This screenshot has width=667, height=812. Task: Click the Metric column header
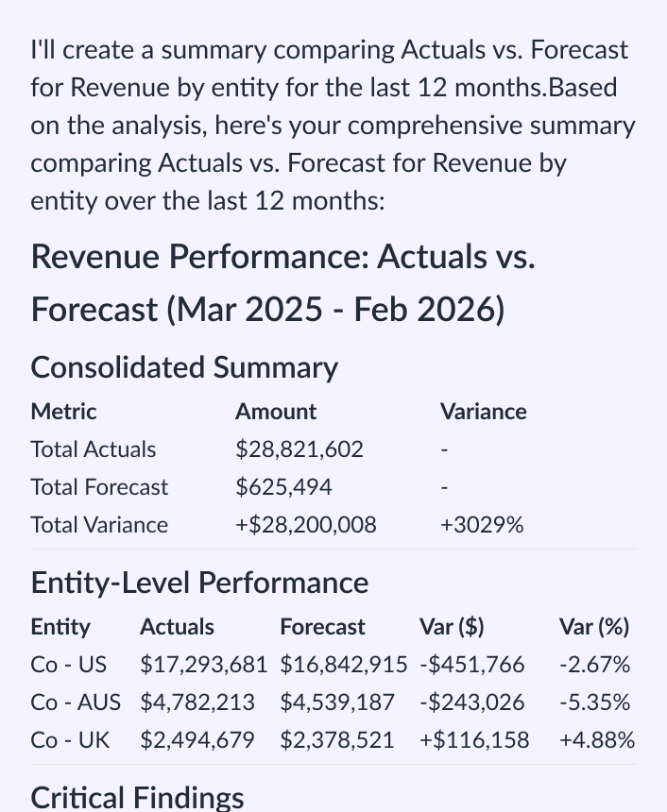63,412
